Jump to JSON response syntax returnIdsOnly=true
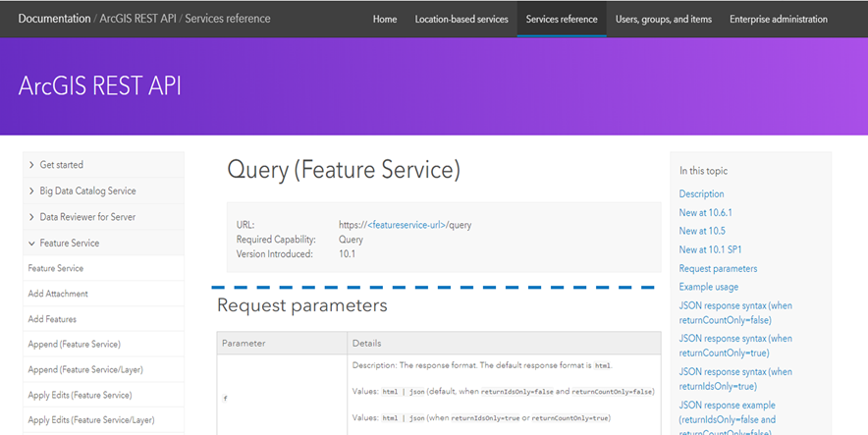This screenshot has height=435, width=868. pyautogui.click(x=735, y=379)
